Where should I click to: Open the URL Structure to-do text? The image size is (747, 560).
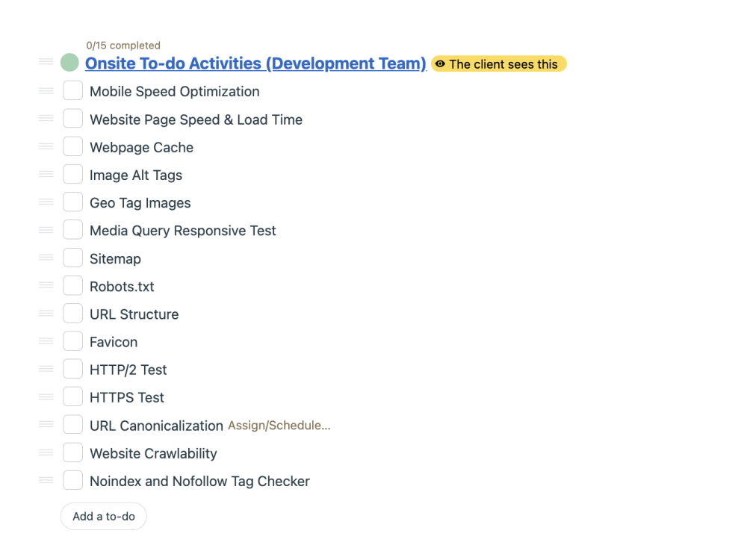pos(134,314)
